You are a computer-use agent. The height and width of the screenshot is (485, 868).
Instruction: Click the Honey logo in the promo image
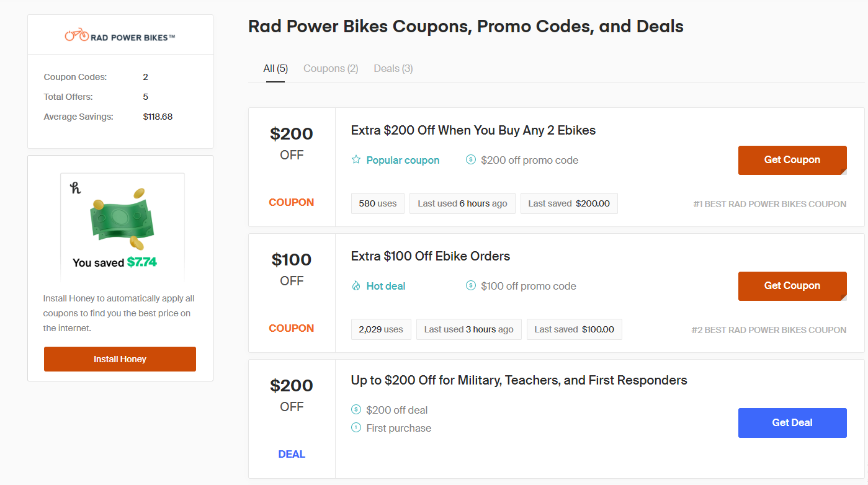click(76, 187)
